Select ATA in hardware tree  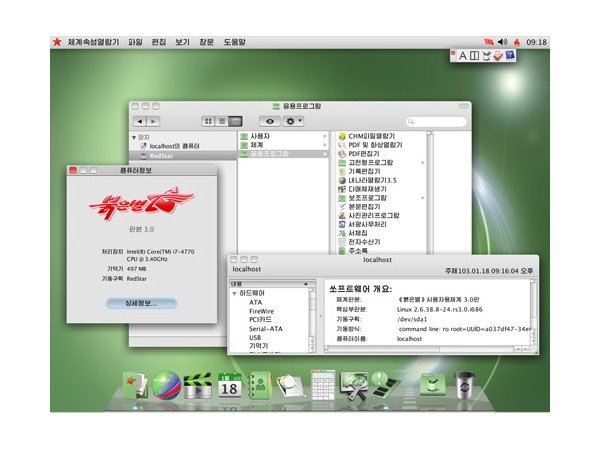[x=256, y=302]
